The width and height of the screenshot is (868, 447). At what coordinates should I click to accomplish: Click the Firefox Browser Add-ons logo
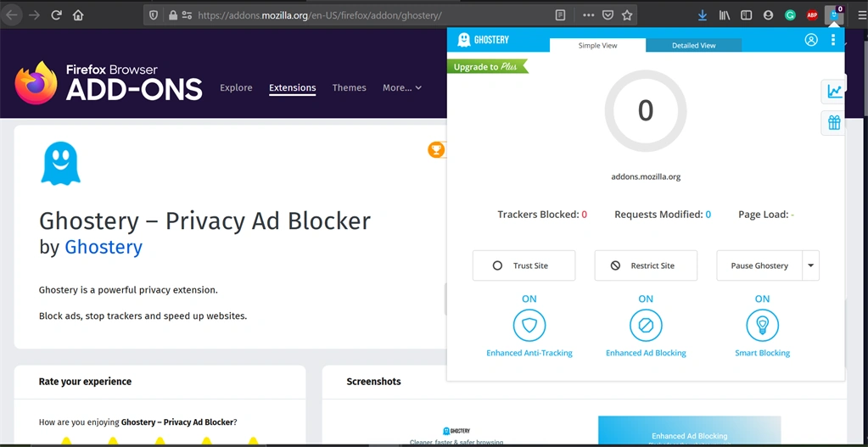tap(109, 83)
